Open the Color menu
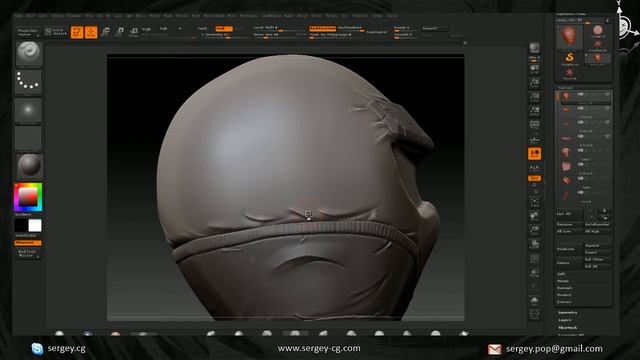The height and width of the screenshot is (360, 640). [x=42, y=16]
